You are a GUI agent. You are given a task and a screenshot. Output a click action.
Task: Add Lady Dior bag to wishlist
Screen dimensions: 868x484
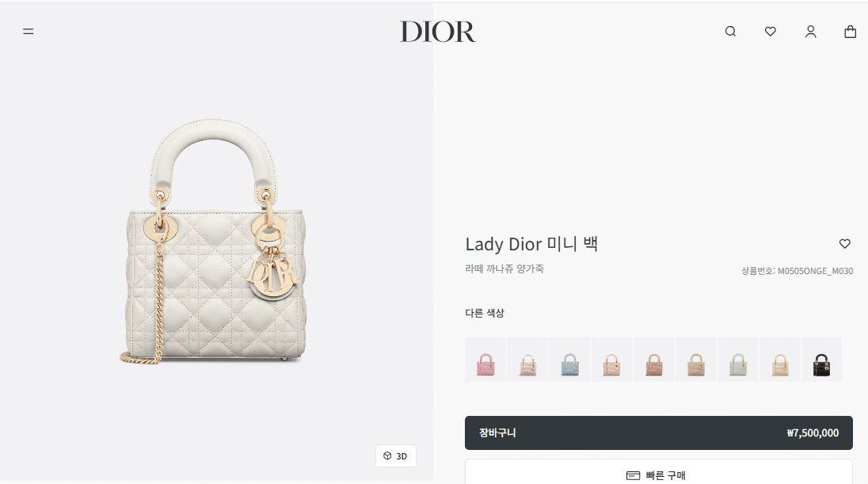tap(845, 244)
